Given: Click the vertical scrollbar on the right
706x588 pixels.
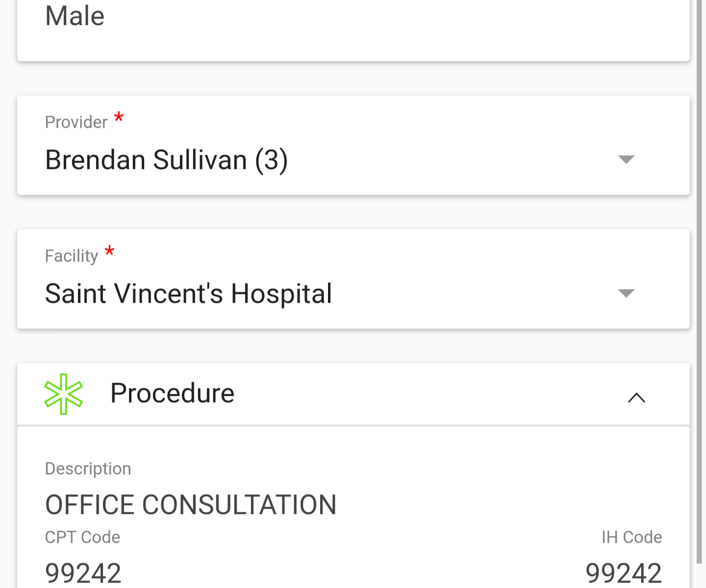Looking at the screenshot, I should pyautogui.click(x=699, y=282).
